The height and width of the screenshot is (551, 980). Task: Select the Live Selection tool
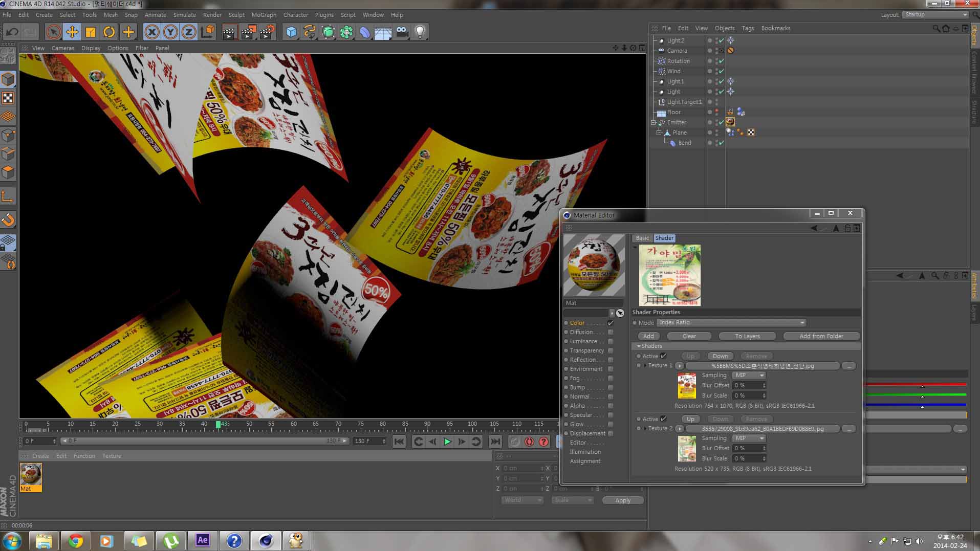pyautogui.click(x=53, y=32)
